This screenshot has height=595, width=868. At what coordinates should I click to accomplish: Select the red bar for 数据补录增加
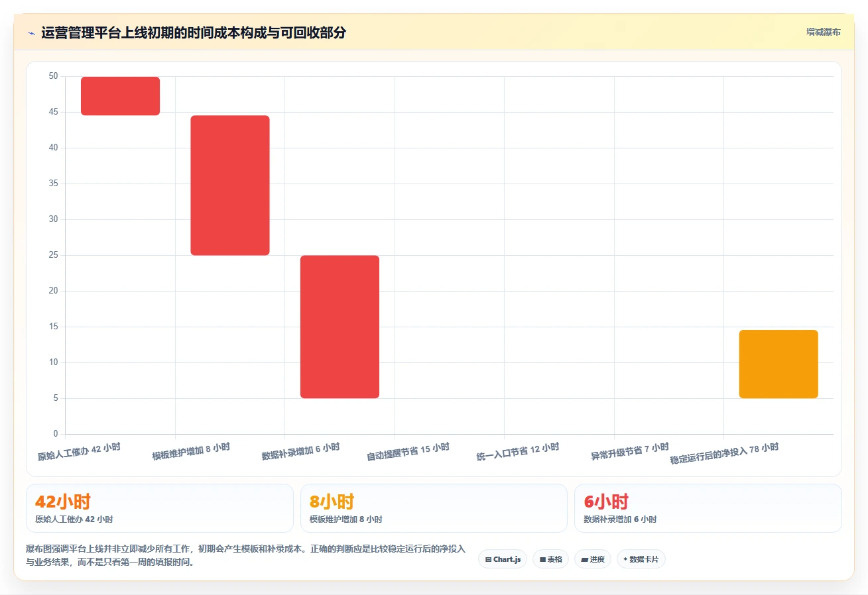click(x=340, y=327)
